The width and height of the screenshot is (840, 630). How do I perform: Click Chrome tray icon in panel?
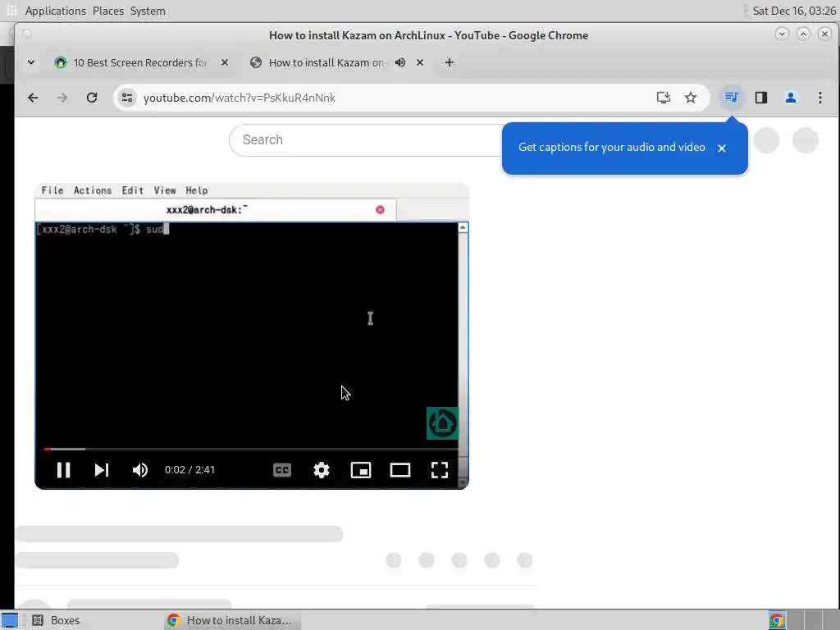776,620
